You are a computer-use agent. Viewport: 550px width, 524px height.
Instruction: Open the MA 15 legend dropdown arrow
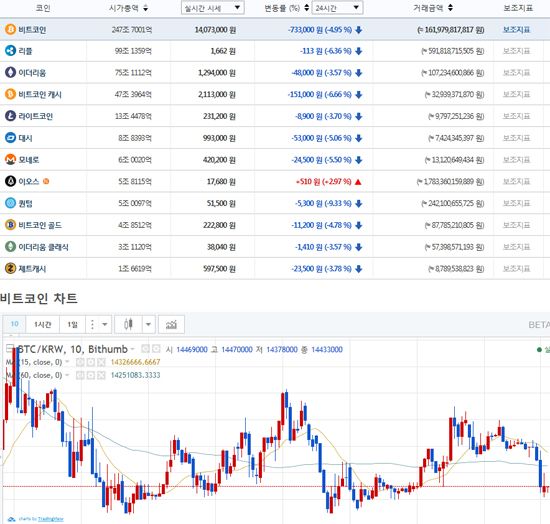pyautogui.click(x=67, y=362)
